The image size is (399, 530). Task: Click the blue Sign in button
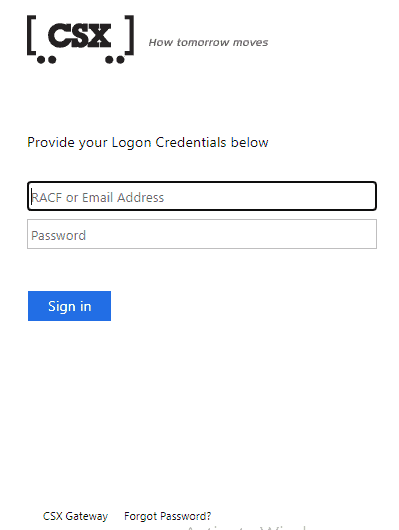coord(69,306)
